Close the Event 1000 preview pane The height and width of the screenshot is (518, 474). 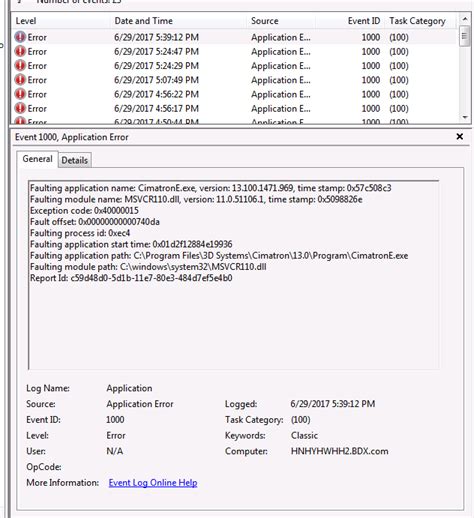460,137
